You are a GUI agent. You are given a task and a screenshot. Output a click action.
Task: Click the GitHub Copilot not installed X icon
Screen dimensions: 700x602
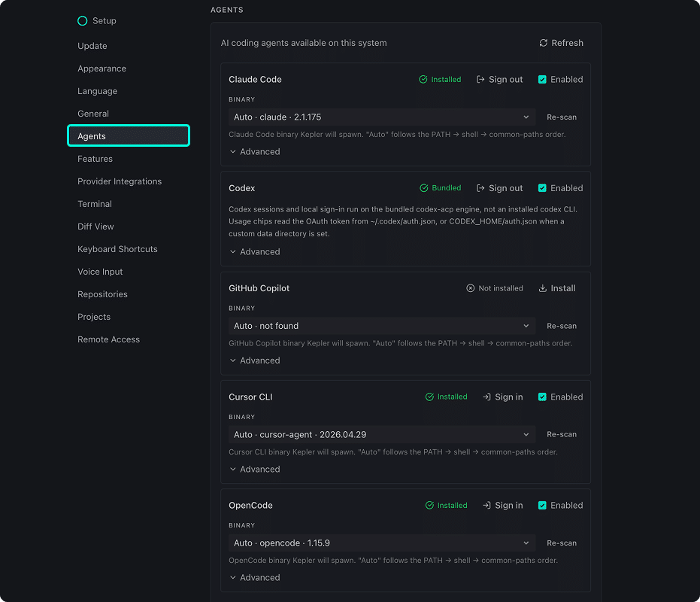(x=471, y=288)
